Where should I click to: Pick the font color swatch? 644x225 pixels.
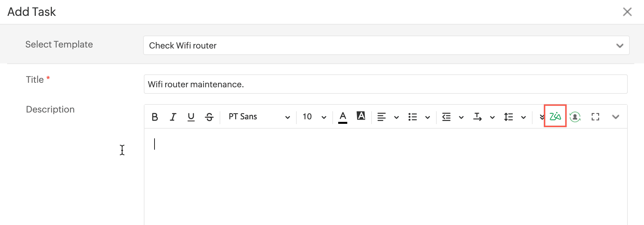[343, 117]
